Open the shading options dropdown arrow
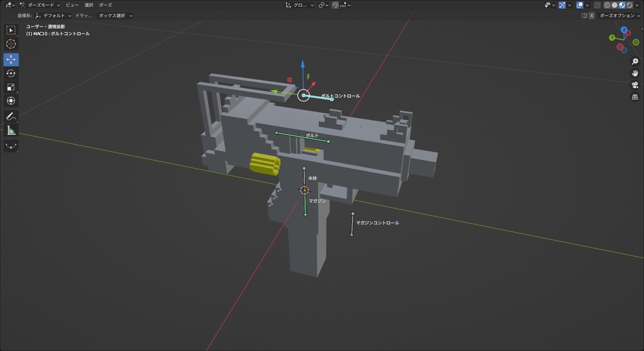Screen dimensions: 644x351 pos(637,5)
